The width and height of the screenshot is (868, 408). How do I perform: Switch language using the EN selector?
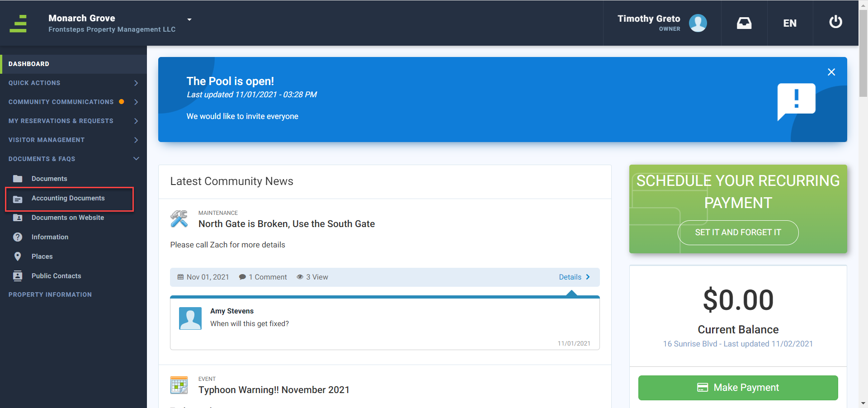[789, 24]
